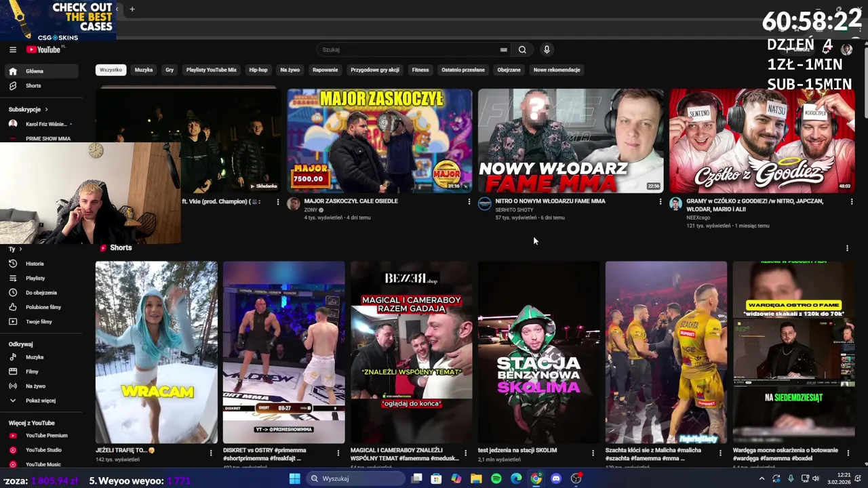Open YouTube Premium link
The width and height of the screenshot is (868, 488).
41,436
